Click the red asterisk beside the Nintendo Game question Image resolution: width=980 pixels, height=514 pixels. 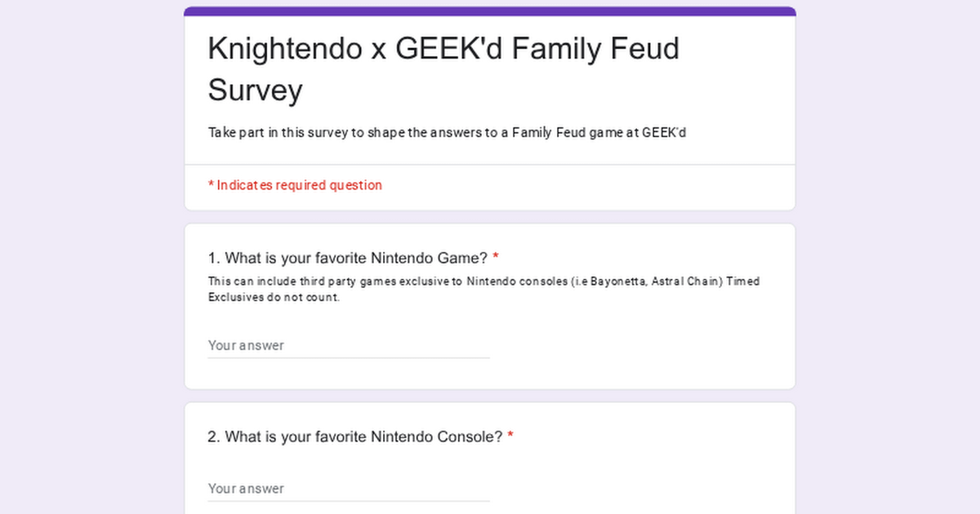click(496, 259)
